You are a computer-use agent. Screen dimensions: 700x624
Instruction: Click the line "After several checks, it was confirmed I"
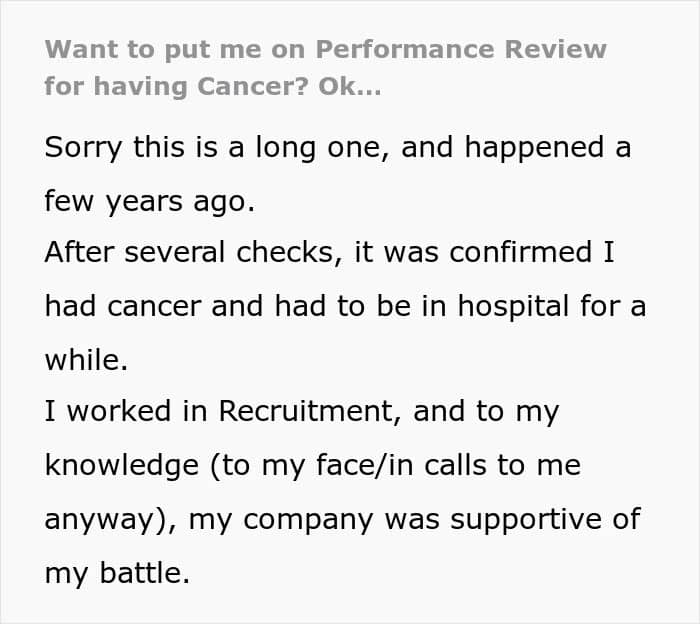click(x=329, y=252)
